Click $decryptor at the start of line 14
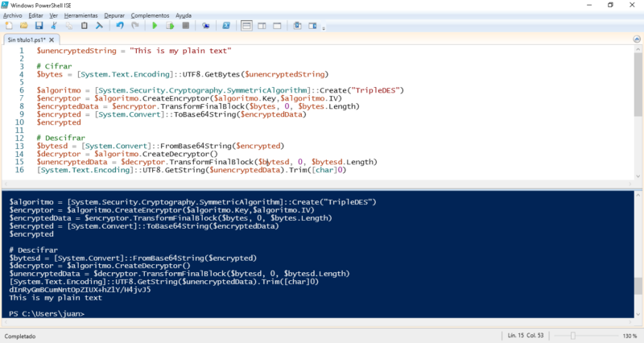Viewport: 644px width, 343px height. click(59, 154)
